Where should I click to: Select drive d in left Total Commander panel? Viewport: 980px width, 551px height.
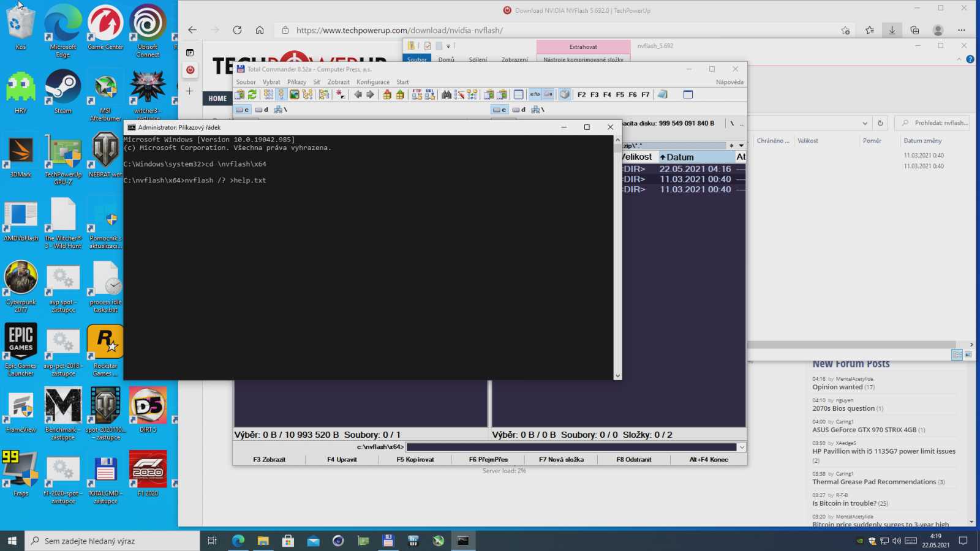[x=262, y=110]
